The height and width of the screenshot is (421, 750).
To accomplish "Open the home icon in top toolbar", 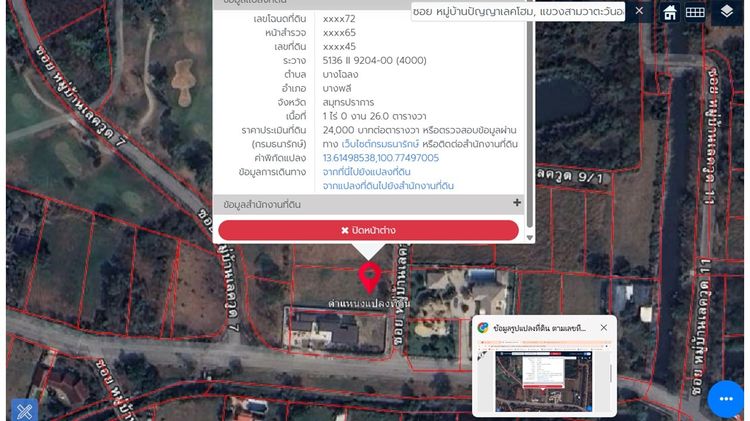I will pos(670,12).
